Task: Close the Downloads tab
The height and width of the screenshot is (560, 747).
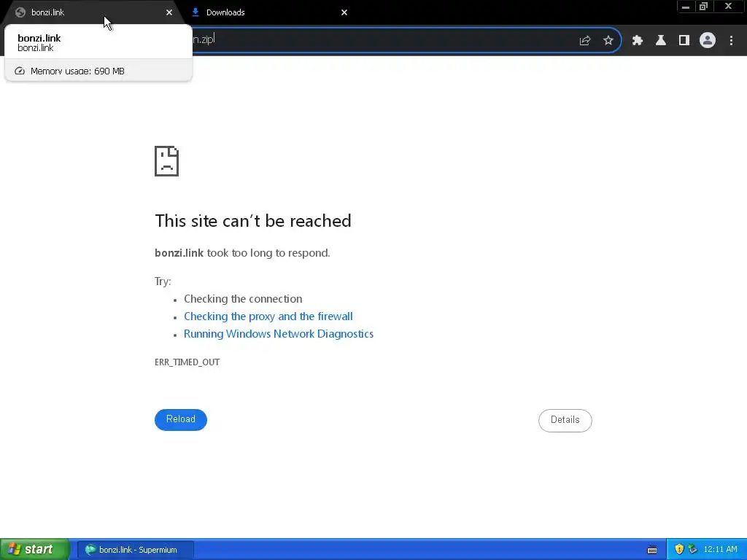Action: [x=344, y=12]
